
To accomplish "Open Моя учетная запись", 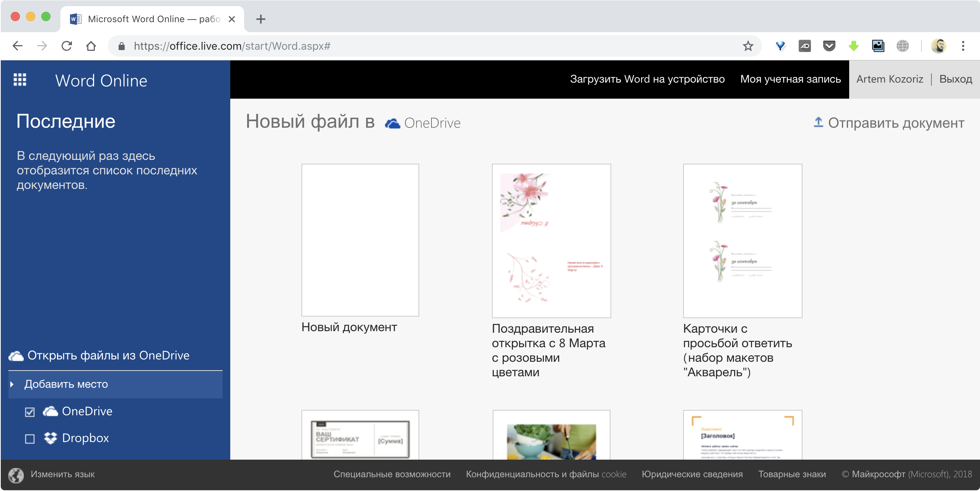I will coord(790,79).
